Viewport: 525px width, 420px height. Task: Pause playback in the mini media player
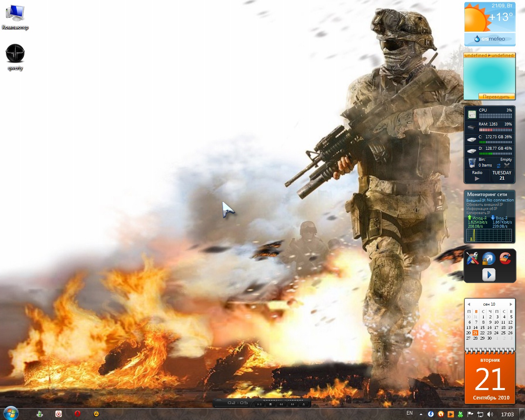coord(259,404)
